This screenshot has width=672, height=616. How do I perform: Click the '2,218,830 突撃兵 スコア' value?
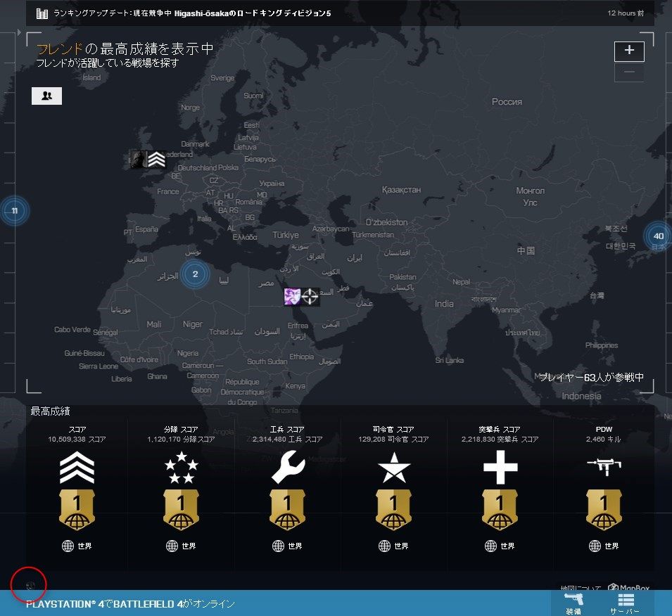pyautogui.click(x=500, y=439)
